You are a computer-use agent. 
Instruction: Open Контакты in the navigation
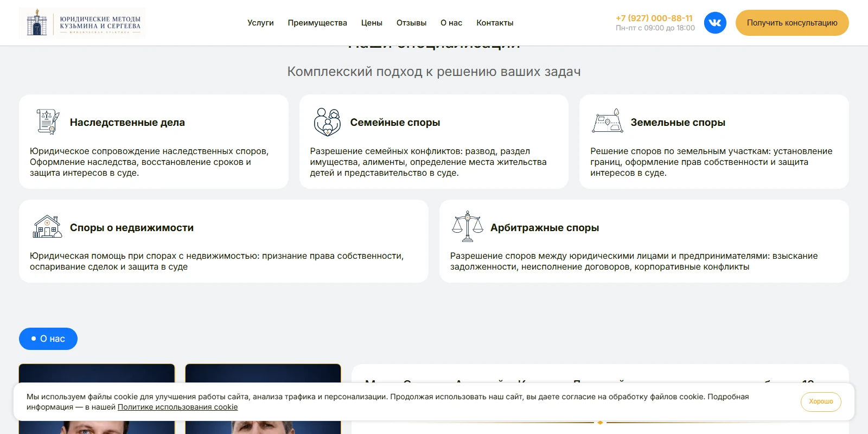click(495, 23)
